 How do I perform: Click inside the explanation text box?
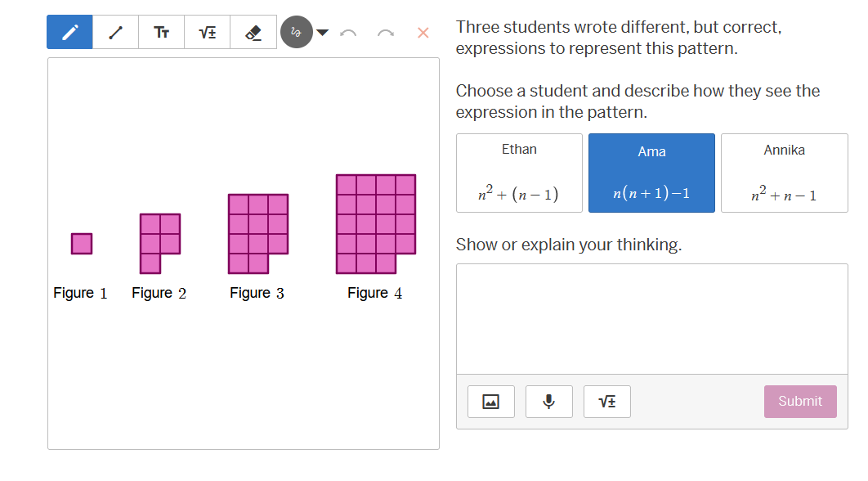click(651, 319)
